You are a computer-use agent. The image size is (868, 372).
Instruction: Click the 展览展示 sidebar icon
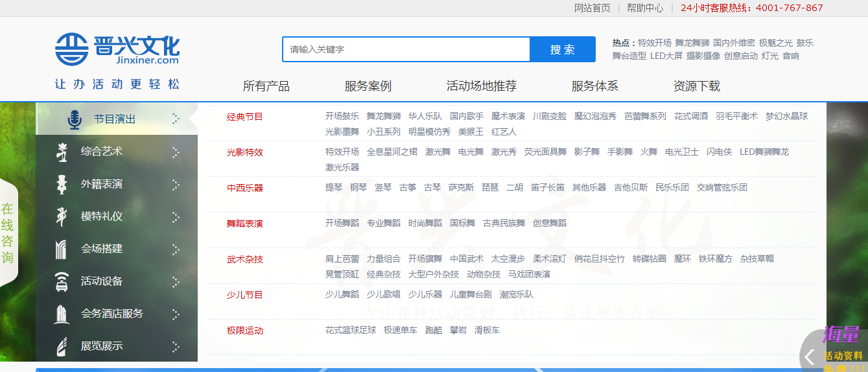(62, 346)
